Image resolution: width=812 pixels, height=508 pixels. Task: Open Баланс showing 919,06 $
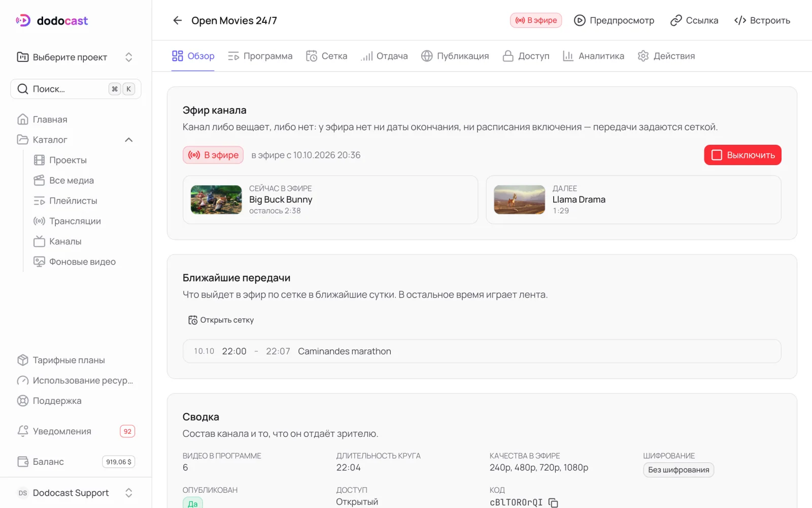pyautogui.click(x=76, y=462)
